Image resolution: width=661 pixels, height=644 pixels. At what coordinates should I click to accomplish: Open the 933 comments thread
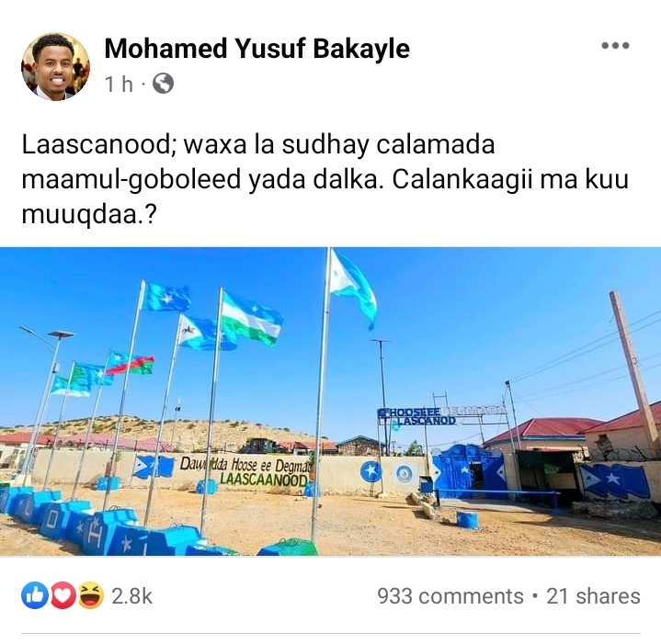click(x=450, y=596)
